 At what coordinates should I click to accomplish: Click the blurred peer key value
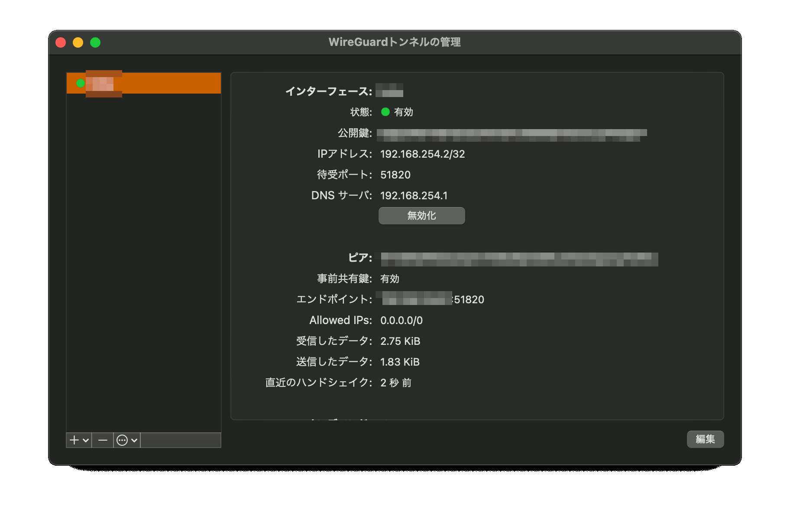[x=519, y=260]
